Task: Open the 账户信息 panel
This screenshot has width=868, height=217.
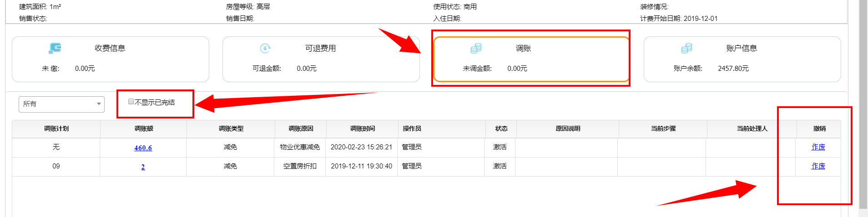Action: (x=742, y=59)
